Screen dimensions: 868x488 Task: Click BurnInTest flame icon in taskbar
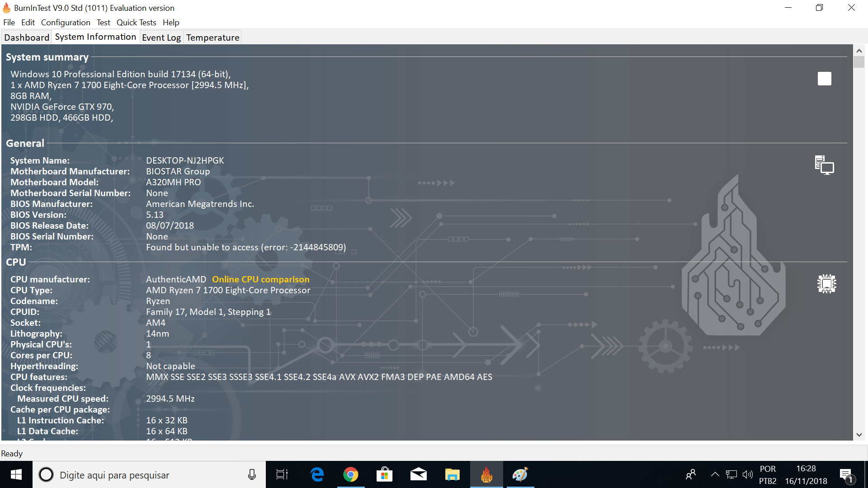[486, 474]
